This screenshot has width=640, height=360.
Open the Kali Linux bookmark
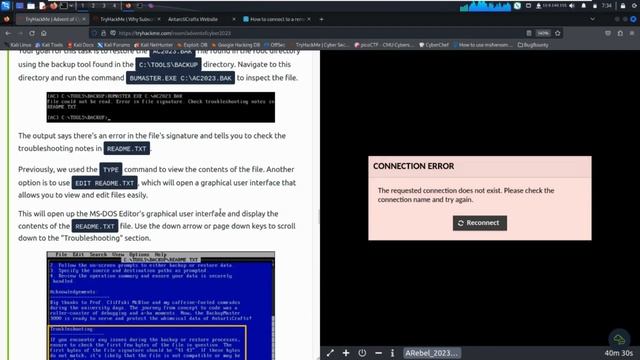tap(18, 45)
